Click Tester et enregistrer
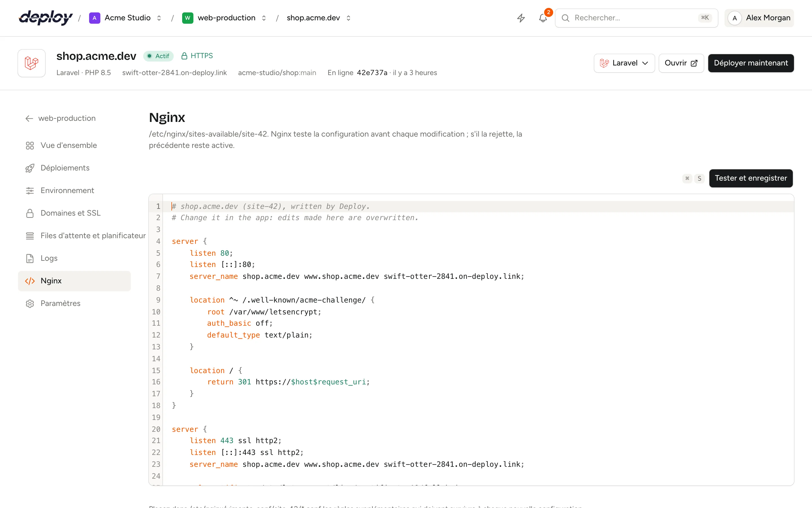This screenshot has width=812, height=508. (751, 178)
